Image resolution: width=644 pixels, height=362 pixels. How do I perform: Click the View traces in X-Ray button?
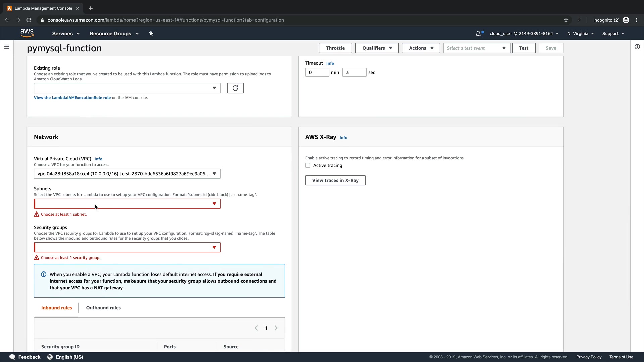(x=335, y=180)
